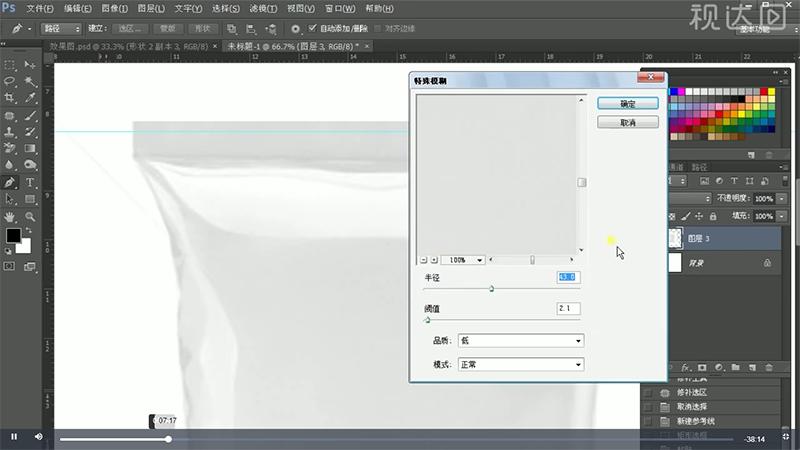
Task: Activate the Hand tool
Action: point(10,216)
